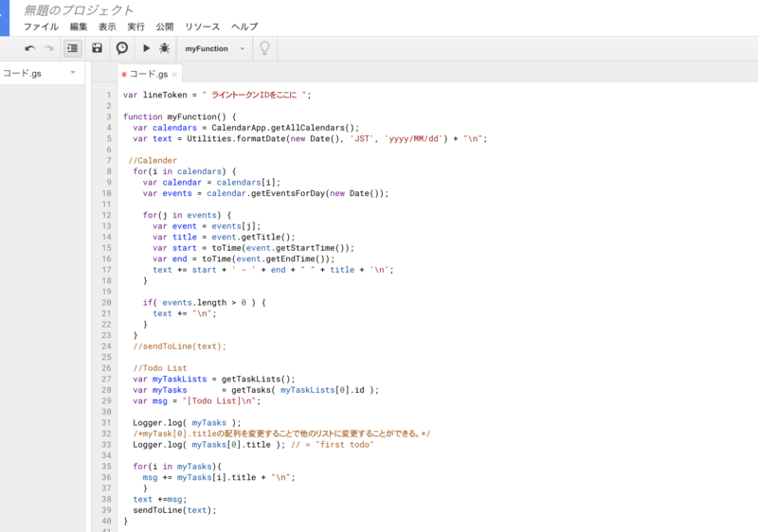
Task: Click the lightbulb hint icon
Action: [x=264, y=48]
